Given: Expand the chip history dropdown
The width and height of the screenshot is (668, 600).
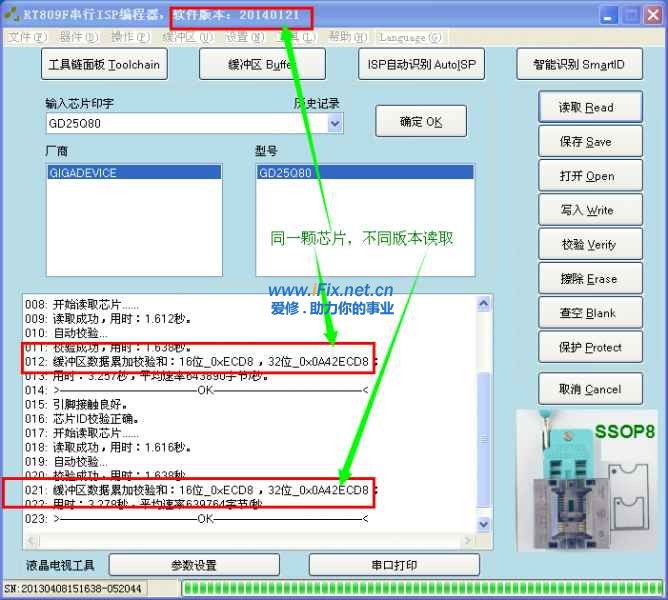Looking at the screenshot, I should pos(335,124).
